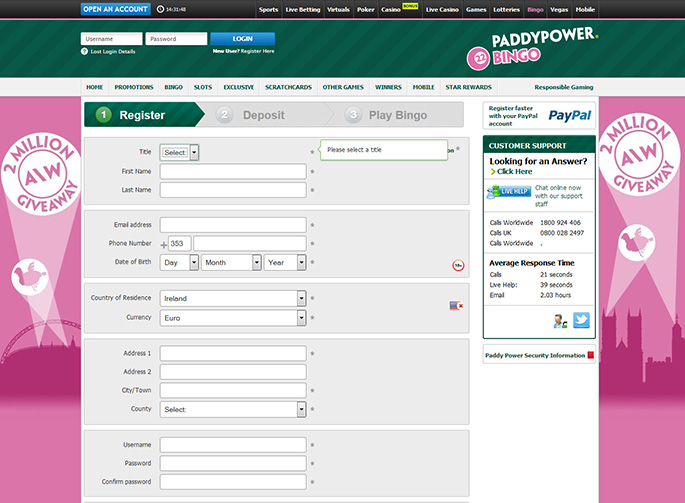Click the green arrow beside Click Here
Image resolution: width=685 pixels, height=503 pixels.
pyautogui.click(x=493, y=172)
